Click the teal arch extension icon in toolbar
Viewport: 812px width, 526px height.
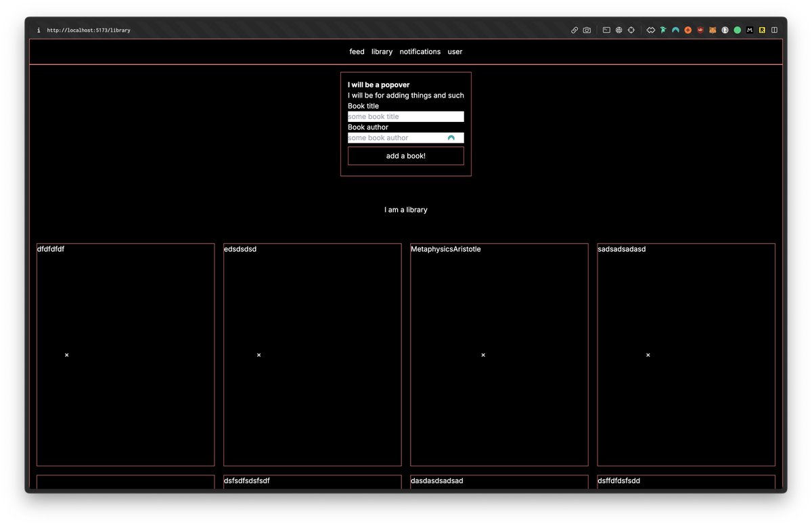point(675,30)
